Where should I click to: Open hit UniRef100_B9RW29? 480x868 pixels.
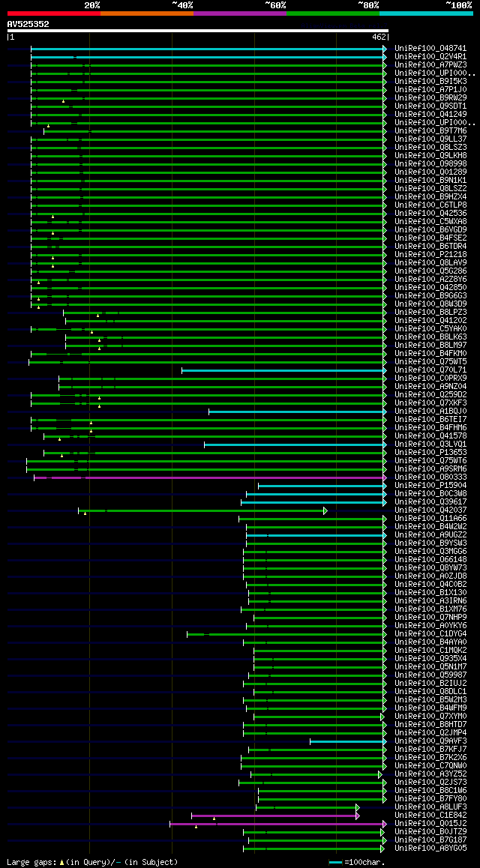click(x=430, y=98)
